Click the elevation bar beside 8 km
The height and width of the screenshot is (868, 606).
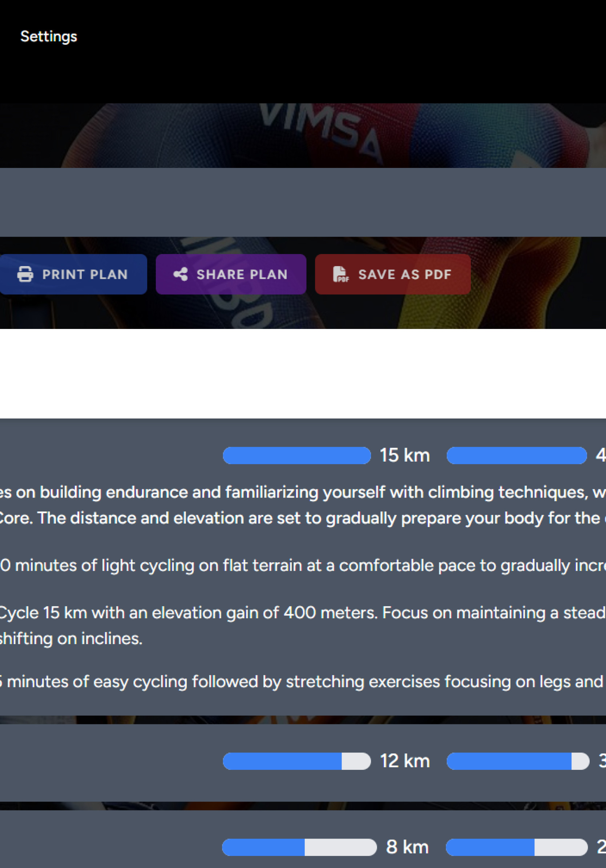pyautogui.click(x=517, y=847)
